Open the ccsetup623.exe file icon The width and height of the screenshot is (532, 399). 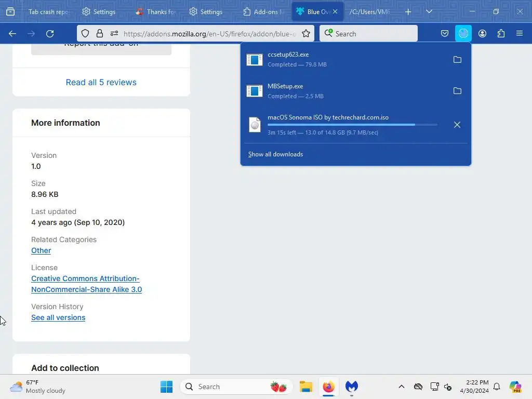[255, 59]
